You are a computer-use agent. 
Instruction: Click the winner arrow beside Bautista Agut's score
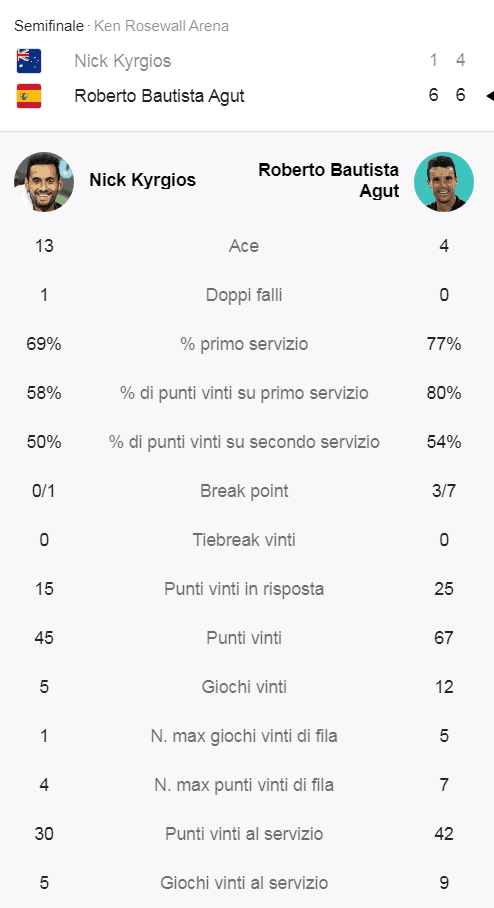click(x=489, y=96)
